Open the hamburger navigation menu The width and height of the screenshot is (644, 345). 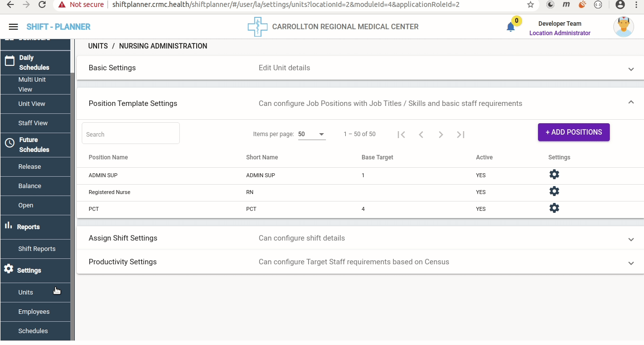[x=13, y=27]
